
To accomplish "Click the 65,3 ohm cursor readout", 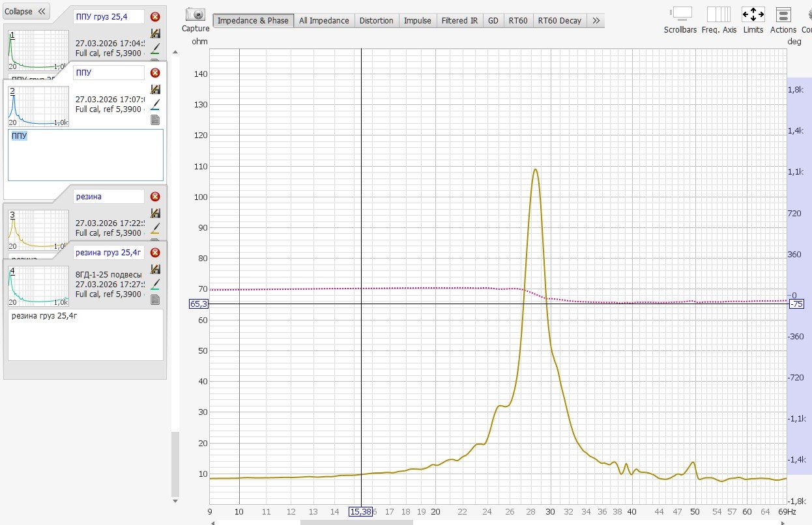I will pos(199,304).
